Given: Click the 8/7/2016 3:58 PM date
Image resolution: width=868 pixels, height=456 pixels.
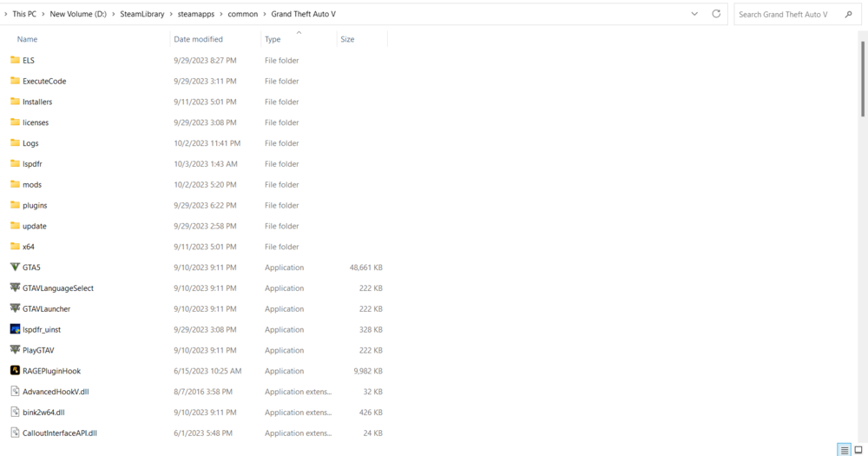Looking at the screenshot, I should point(203,391).
